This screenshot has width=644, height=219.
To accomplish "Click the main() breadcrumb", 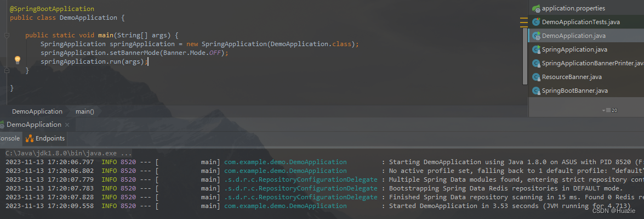I will (85, 111).
